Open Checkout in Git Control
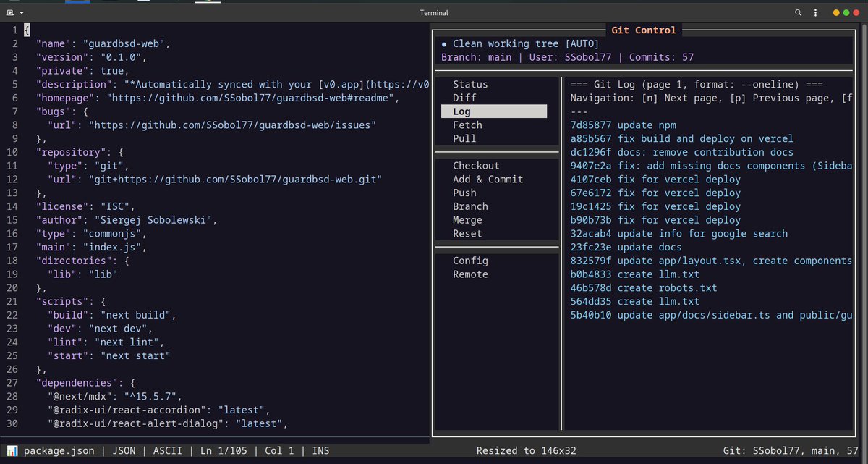The image size is (868, 464). click(476, 166)
